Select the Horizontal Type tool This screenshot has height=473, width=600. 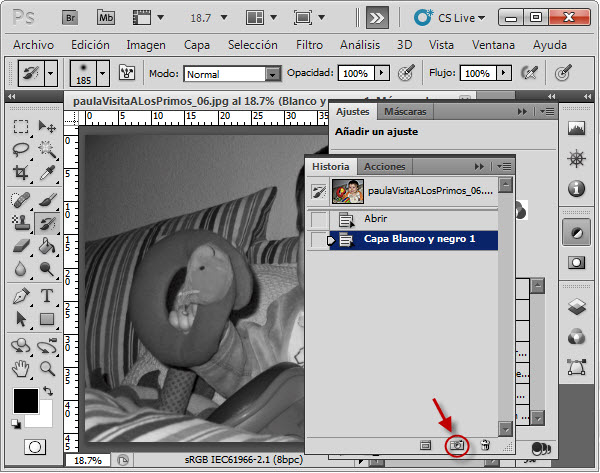point(47,296)
